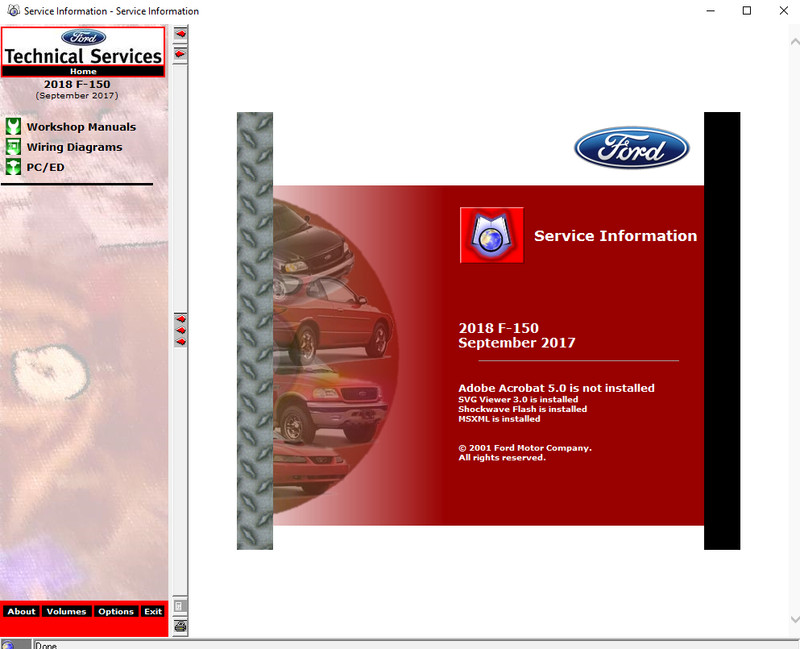Viewport: 800px width, 649px height.
Task: Click the uppermost arrow of the three-arrow cluster
Action: [x=181, y=319]
